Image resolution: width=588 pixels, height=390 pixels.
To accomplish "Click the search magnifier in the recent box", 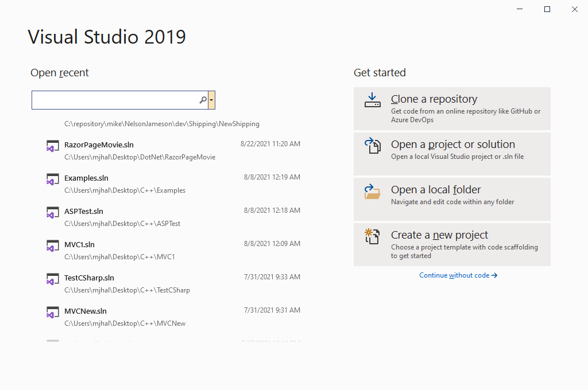I will (x=203, y=100).
